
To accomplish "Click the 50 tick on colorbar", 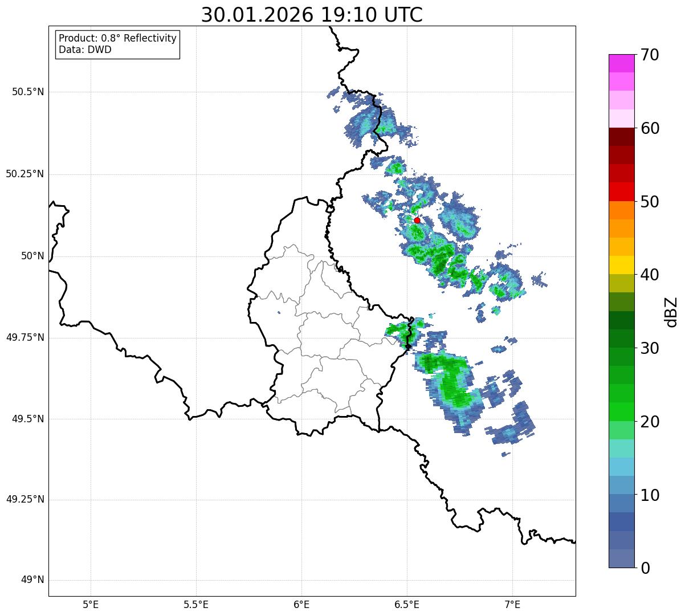I will tap(650, 202).
